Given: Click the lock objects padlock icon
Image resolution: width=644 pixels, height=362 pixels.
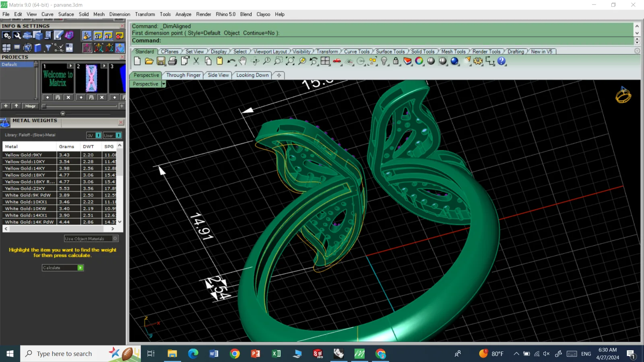Looking at the screenshot, I should click(x=396, y=61).
